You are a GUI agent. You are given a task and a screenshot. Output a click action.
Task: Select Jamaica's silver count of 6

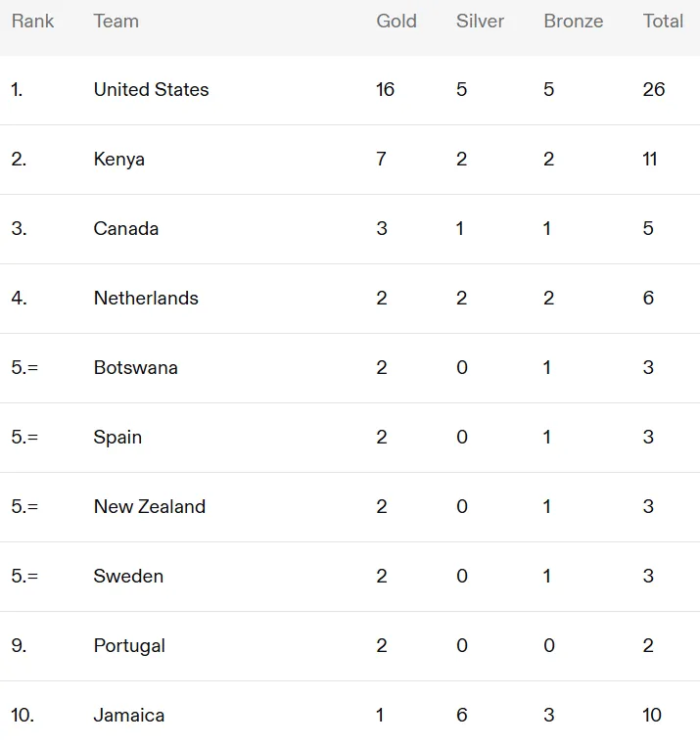click(x=461, y=715)
